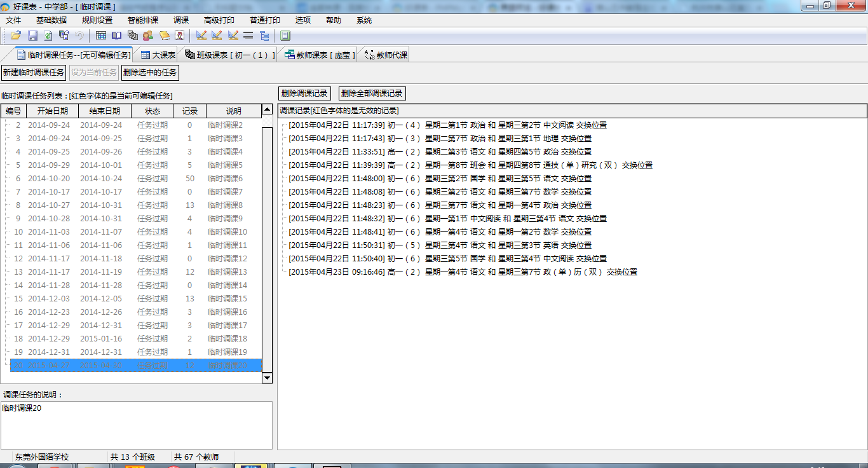Click the green notebook toolbar icon
Image resolution: width=868 pixels, height=468 pixels.
pos(285,36)
